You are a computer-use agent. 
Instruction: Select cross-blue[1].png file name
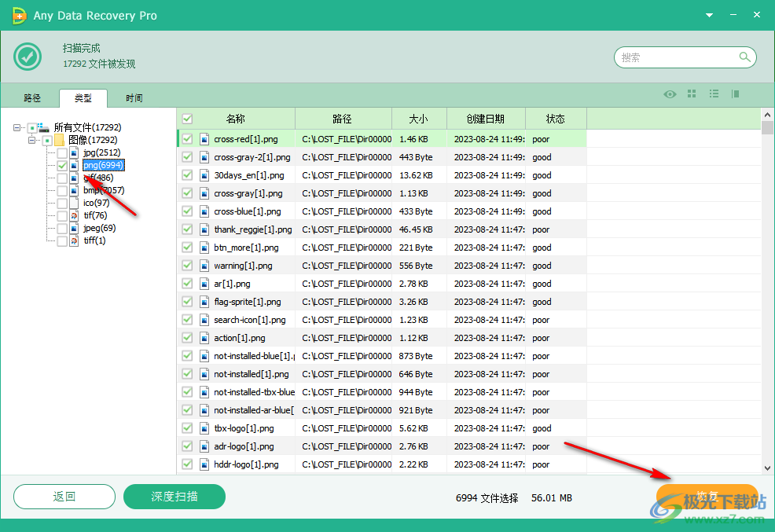click(x=247, y=211)
